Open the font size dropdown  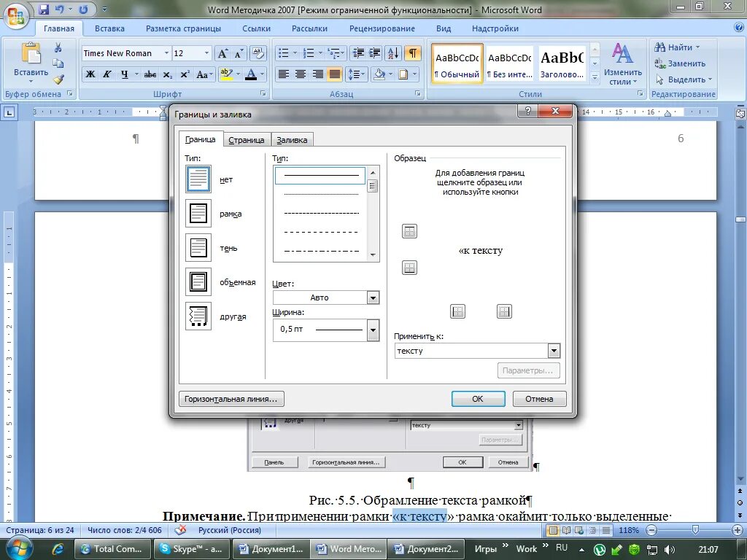(x=206, y=53)
